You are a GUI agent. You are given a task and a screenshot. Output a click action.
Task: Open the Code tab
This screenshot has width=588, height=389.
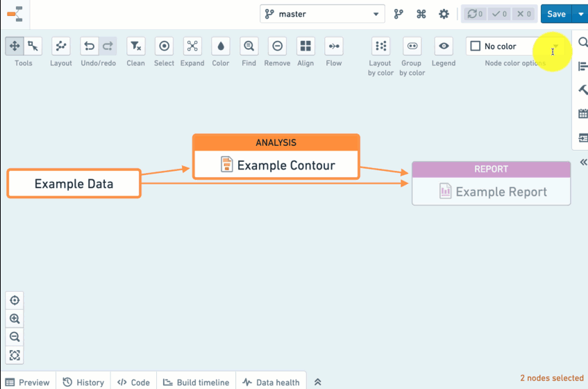(x=133, y=382)
